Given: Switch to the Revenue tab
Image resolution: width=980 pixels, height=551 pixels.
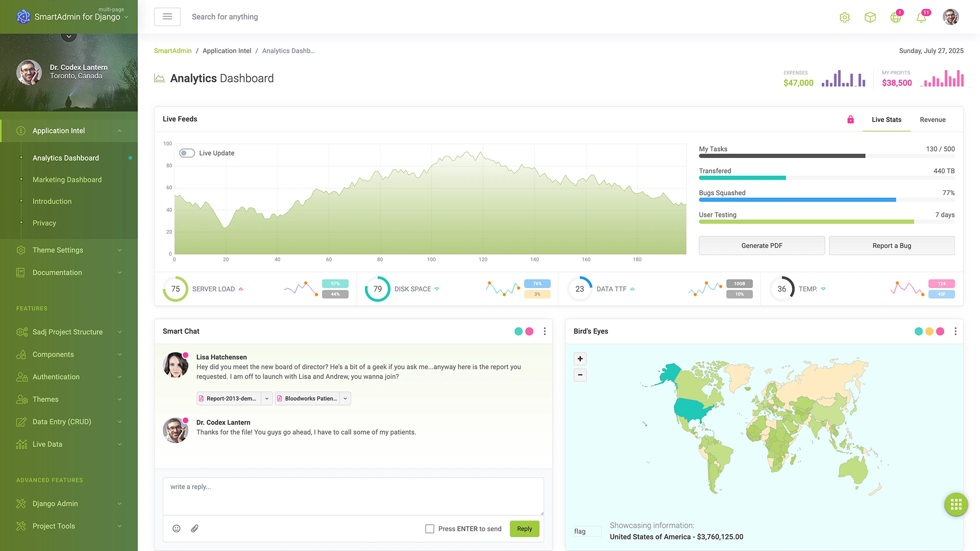Looking at the screenshot, I should point(933,119).
